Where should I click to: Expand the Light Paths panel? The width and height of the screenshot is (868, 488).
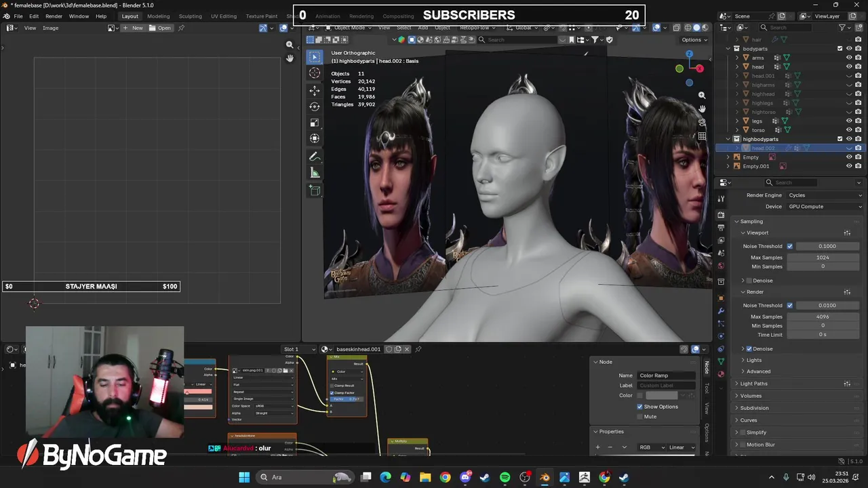point(753,384)
